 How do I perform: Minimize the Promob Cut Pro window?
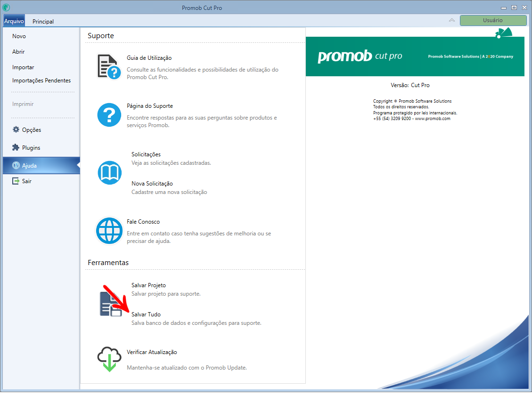point(504,8)
